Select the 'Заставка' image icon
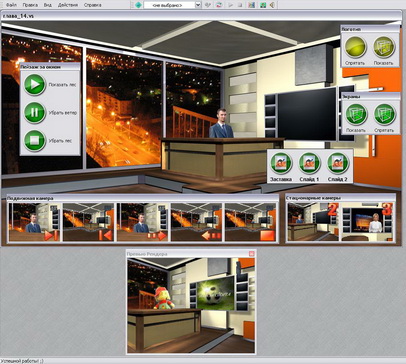The height and width of the screenshot is (364, 406). [281, 163]
